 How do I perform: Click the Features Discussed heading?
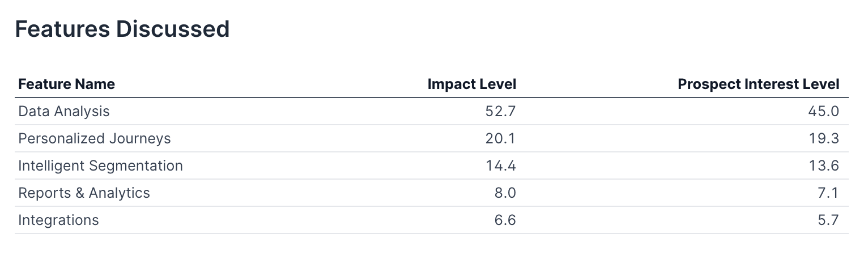tap(122, 29)
